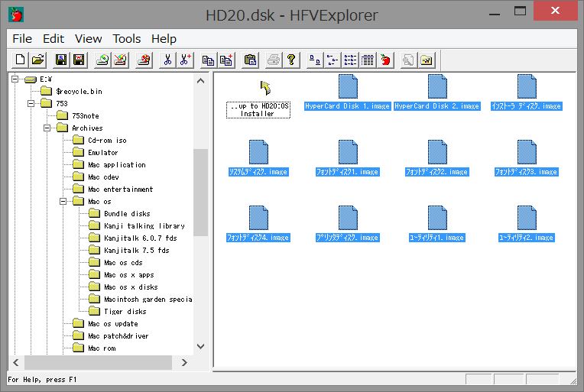Collapse the Archives folder node
The width and height of the screenshot is (584, 392).
(47, 128)
